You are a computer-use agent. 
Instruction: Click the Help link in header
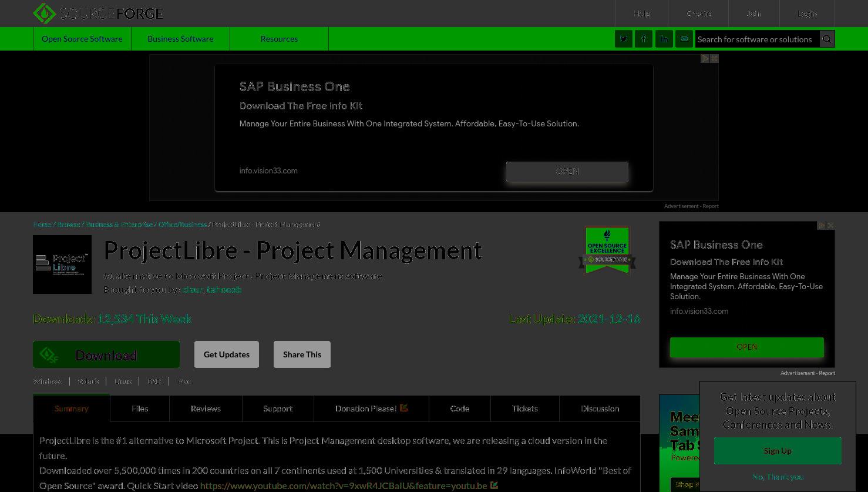pos(642,14)
